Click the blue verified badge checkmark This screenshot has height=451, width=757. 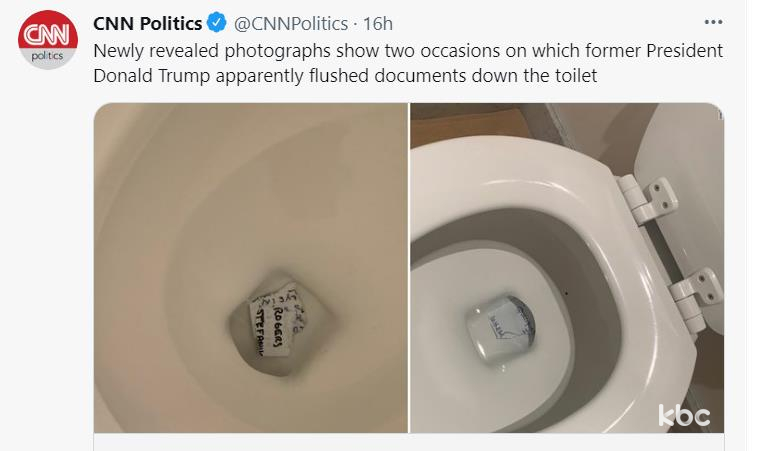click(x=217, y=23)
